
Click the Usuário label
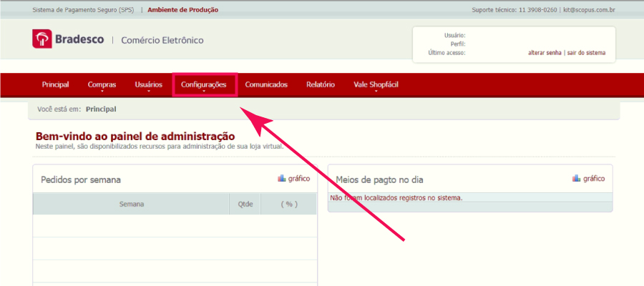(x=454, y=36)
